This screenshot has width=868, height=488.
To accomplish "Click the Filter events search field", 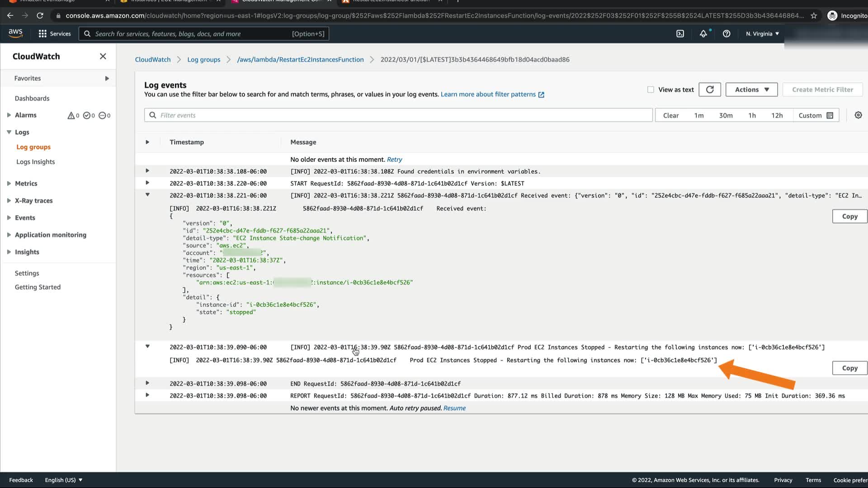I will click(398, 115).
